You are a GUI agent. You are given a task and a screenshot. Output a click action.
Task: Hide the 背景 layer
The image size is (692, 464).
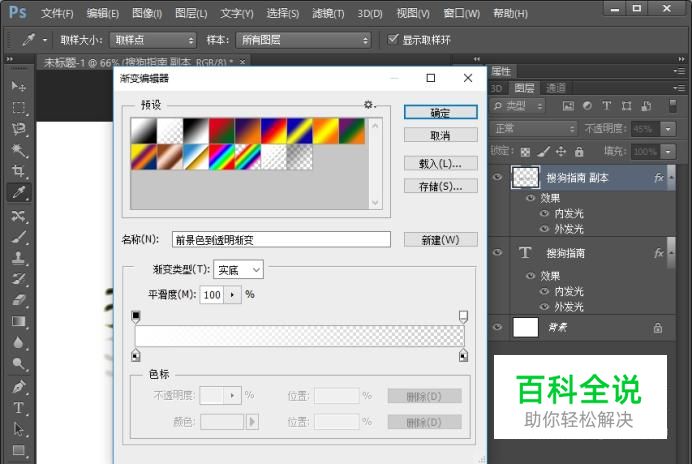(x=497, y=327)
